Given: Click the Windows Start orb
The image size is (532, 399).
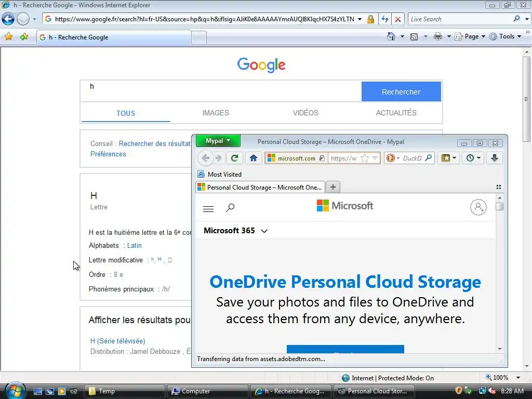Looking at the screenshot, I should point(15,391).
